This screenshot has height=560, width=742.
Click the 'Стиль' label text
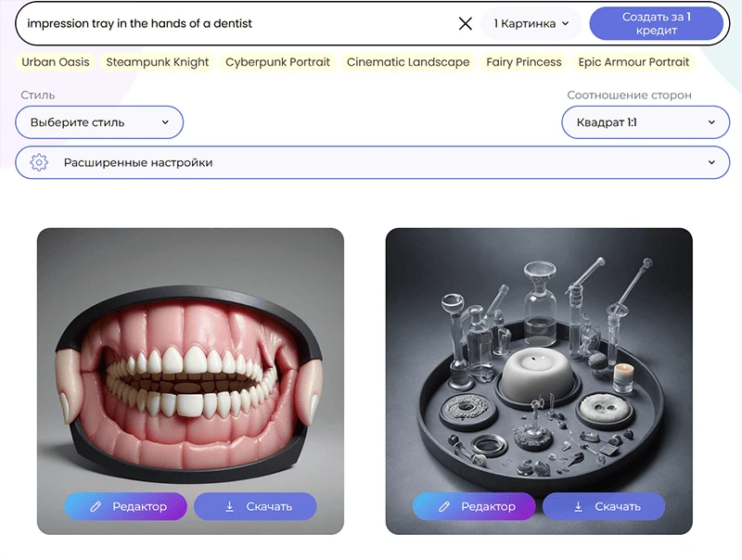[x=38, y=95]
